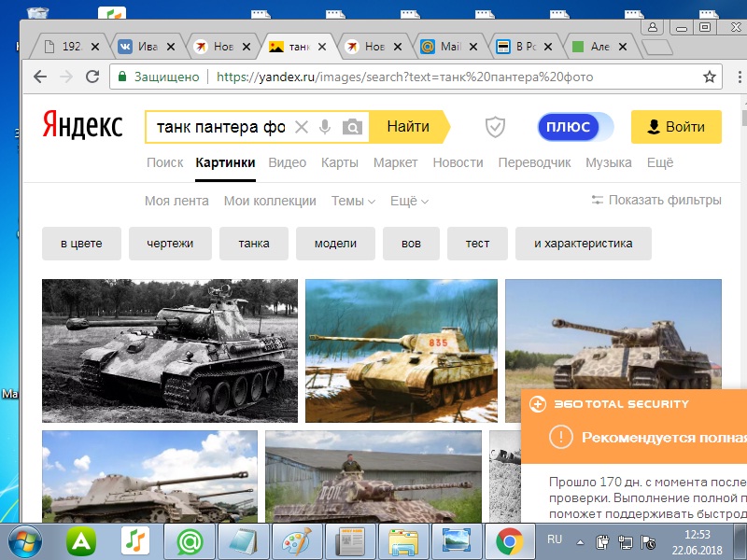Open the Видео tab

point(288,162)
